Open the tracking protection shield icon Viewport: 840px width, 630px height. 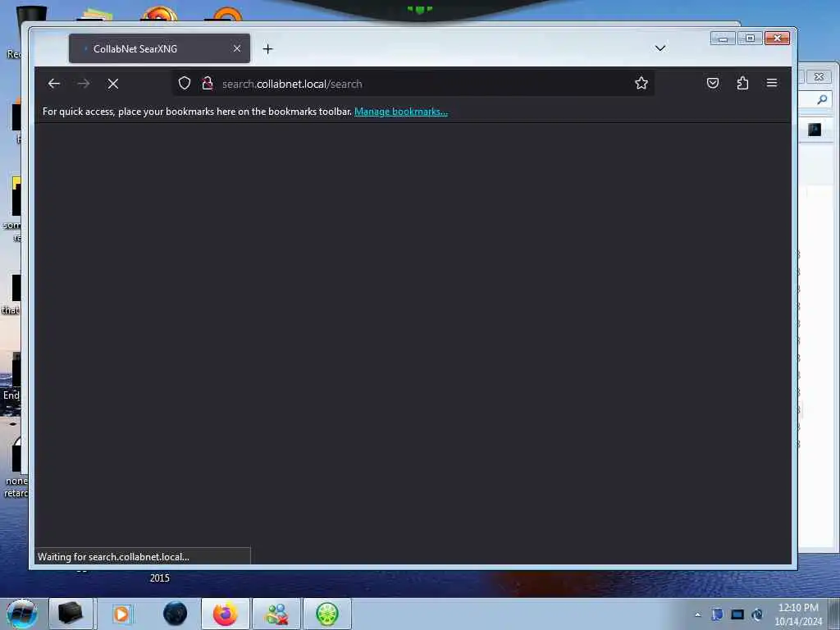pyautogui.click(x=185, y=83)
